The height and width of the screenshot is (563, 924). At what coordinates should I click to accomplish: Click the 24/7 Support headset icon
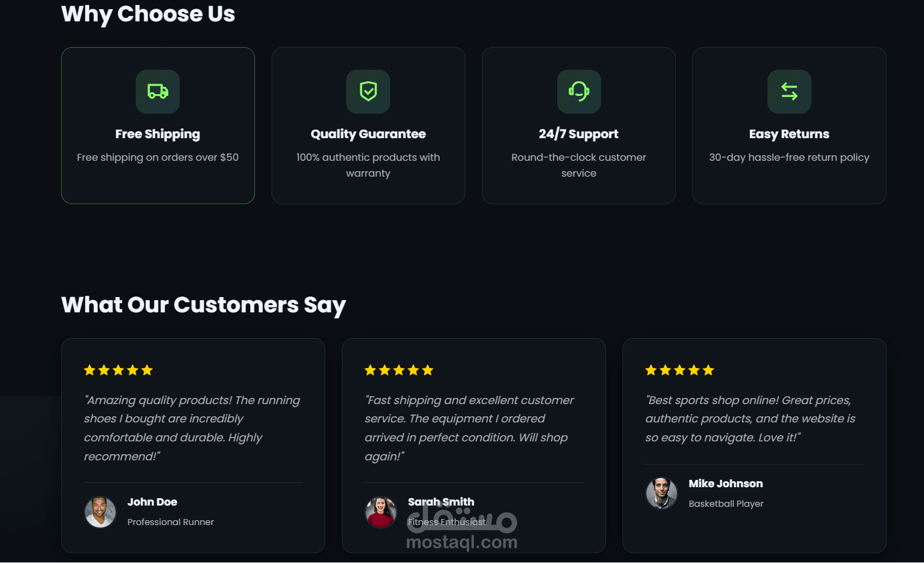pos(578,92)
